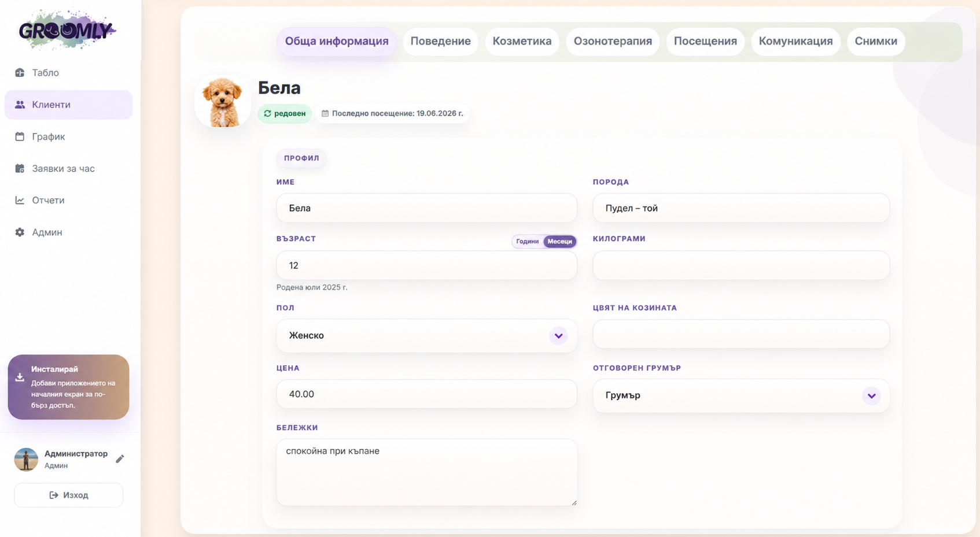Click the Клиенти people icon

(20, 105)
